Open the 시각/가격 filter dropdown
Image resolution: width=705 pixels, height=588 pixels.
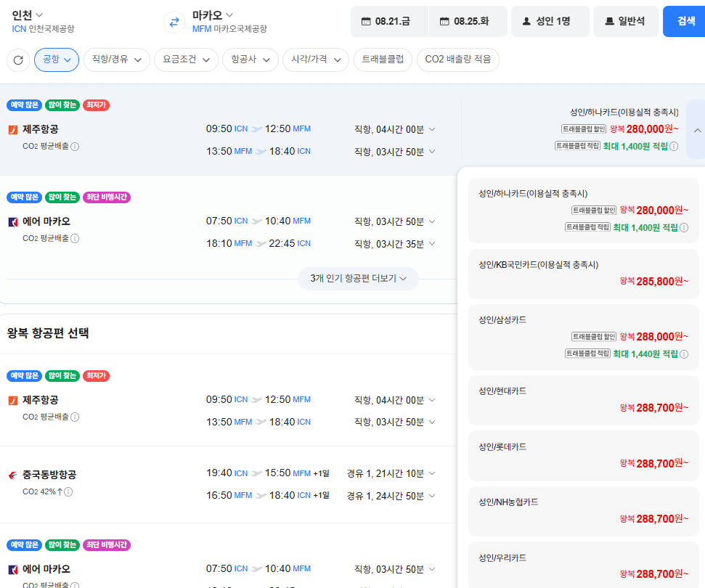click(316, 60)
